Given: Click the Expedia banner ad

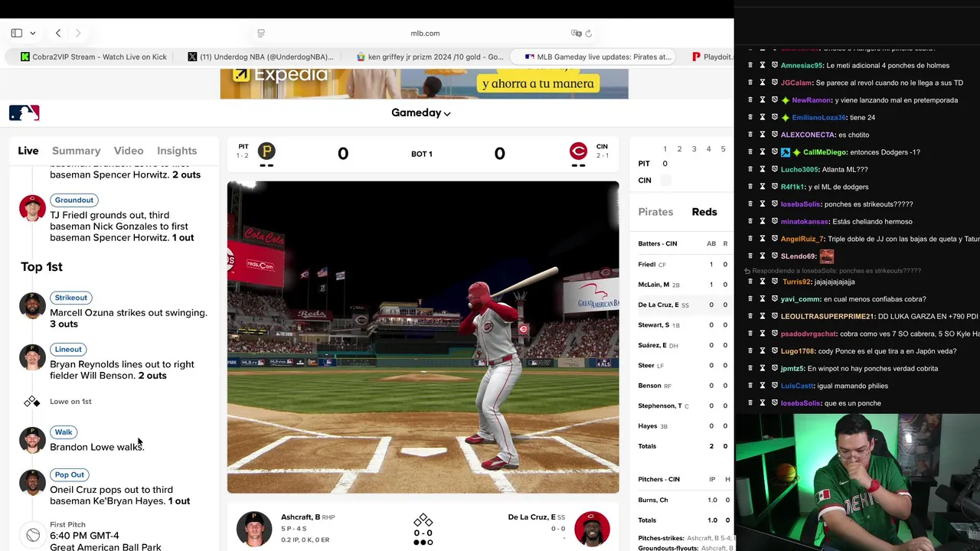Looking at the screenshot, I should click(x=424, y=83).
